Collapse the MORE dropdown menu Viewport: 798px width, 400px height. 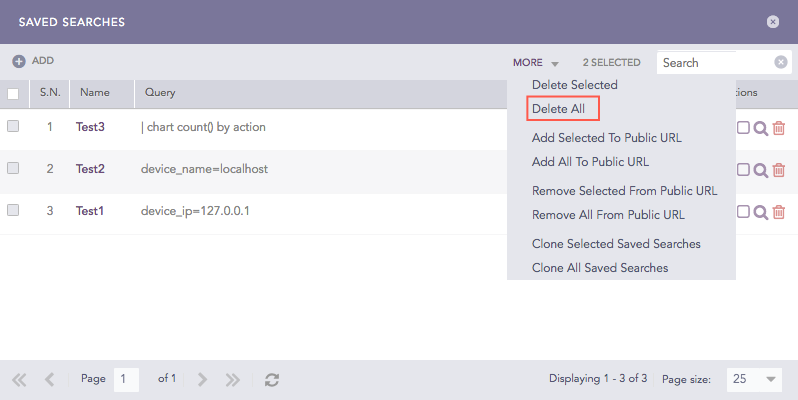pos(535,62)
